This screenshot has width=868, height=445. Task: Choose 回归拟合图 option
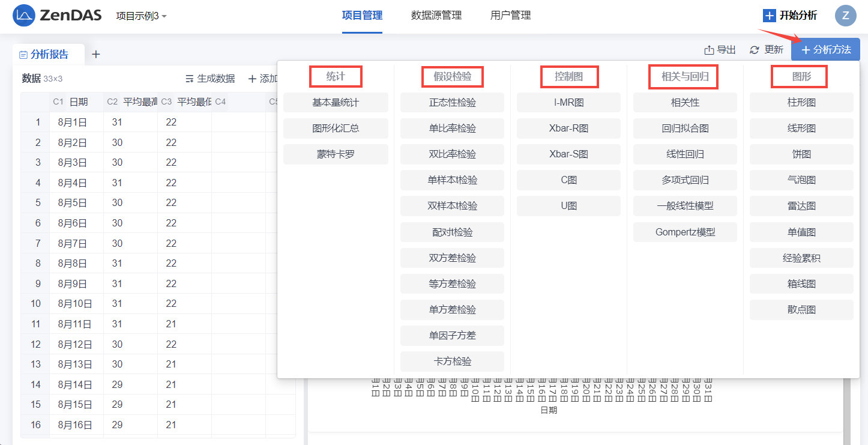(685, 129)
